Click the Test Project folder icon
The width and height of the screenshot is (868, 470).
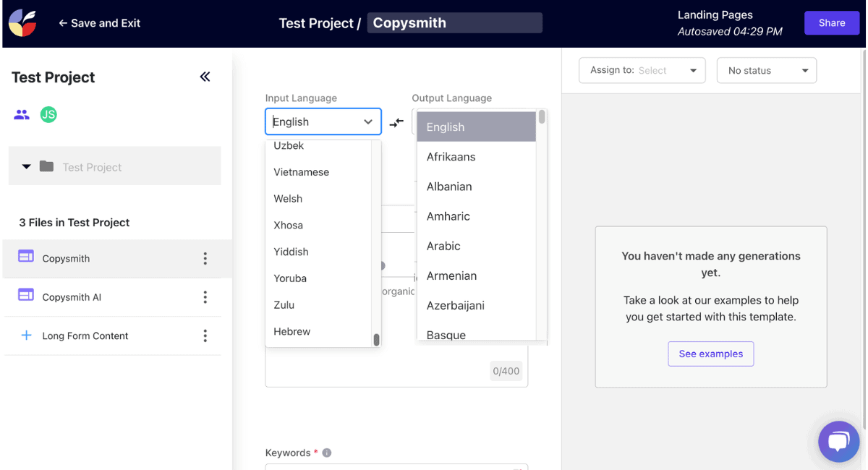[x=46, y=166]
